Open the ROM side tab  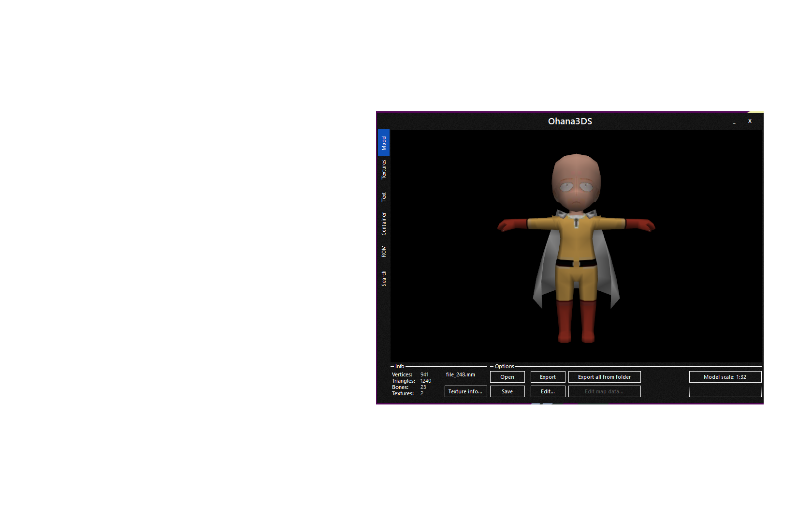(x=384, y=251)
